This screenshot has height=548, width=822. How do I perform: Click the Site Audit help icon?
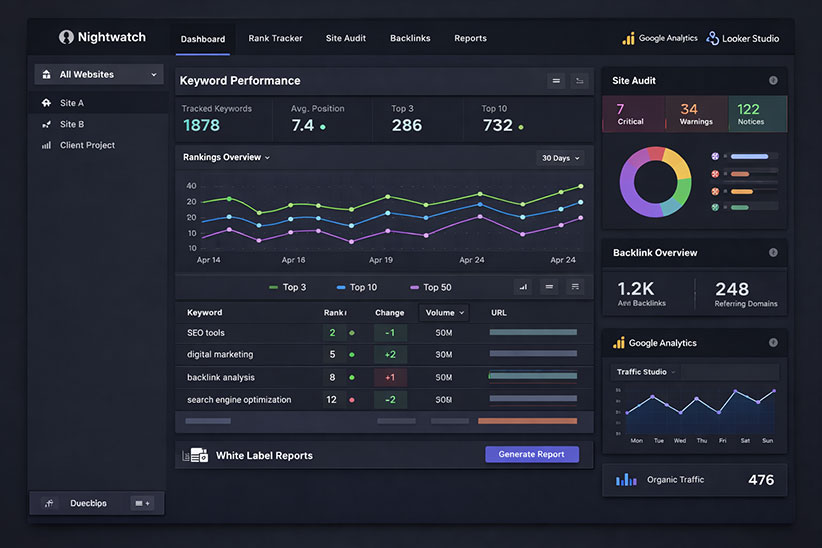tap(773, 80)
